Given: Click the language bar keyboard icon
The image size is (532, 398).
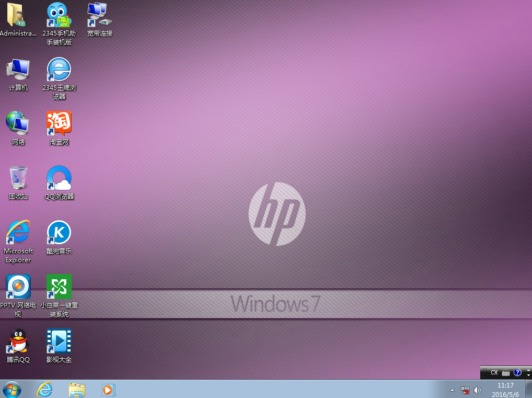Looking at the screenshot, I should click(x=506, y=373).
